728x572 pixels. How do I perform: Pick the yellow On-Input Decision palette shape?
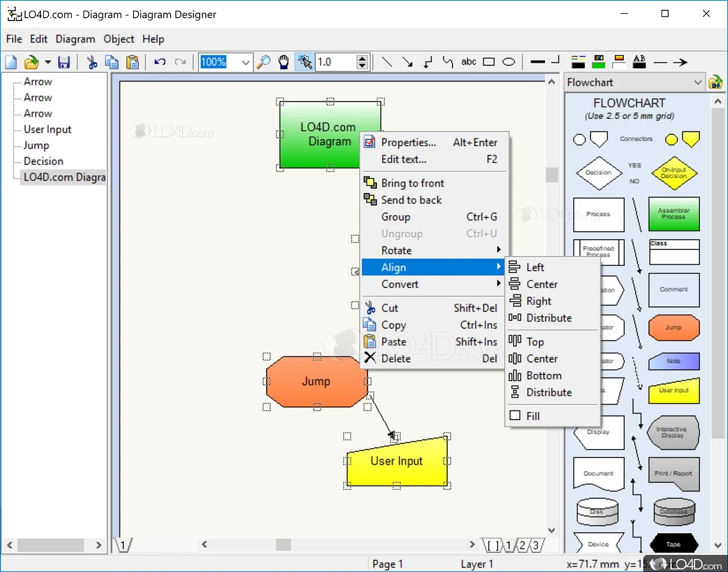673,173
